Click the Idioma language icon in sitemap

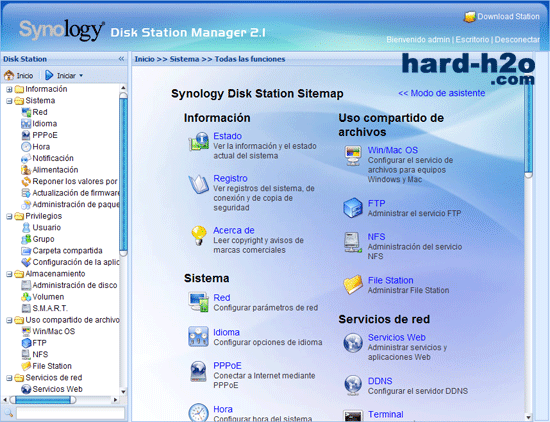199,336
